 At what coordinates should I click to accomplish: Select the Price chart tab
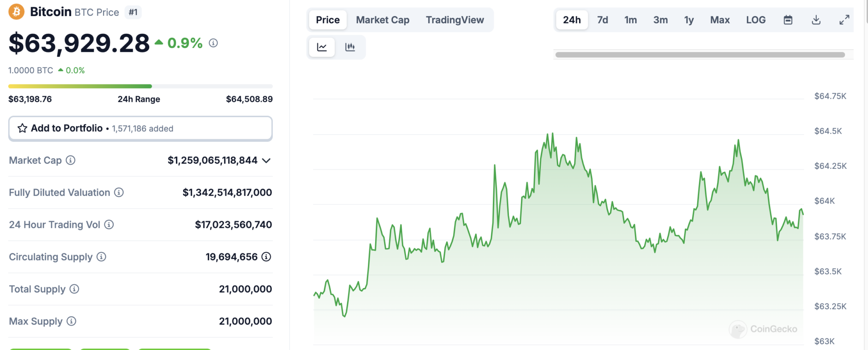click(x=328, y=20)
